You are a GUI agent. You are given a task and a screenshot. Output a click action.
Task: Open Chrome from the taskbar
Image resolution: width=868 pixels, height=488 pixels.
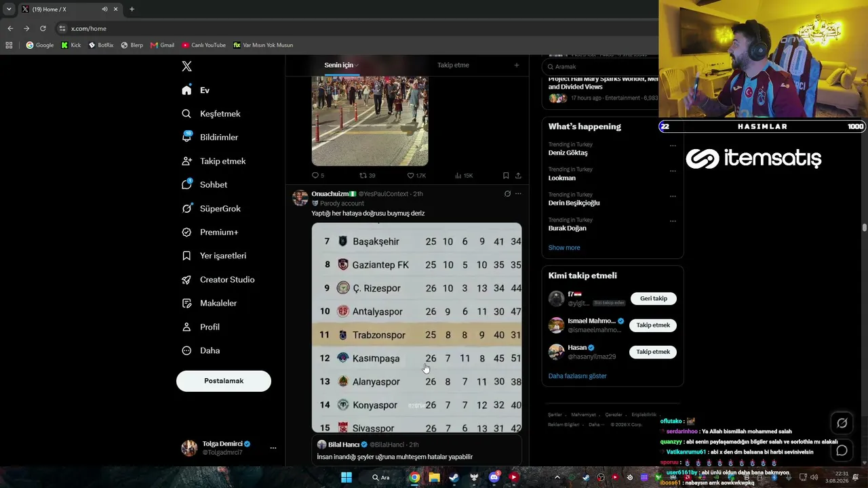[x=414, y=477]
